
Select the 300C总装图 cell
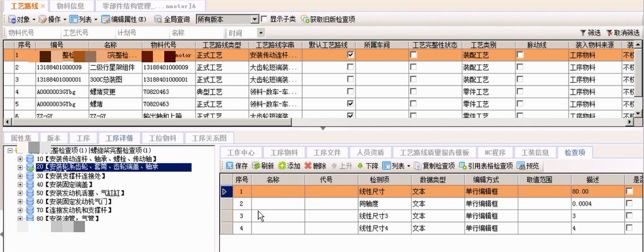(x=116, y=79)
